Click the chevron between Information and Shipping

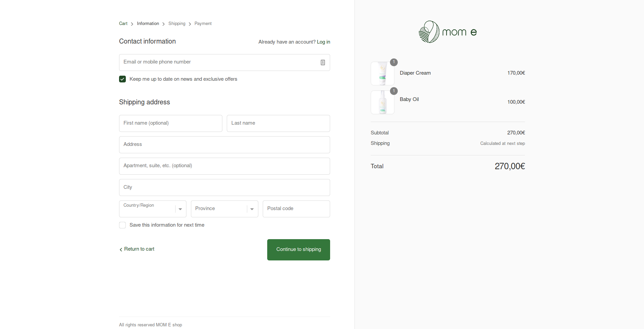(163, 24)
